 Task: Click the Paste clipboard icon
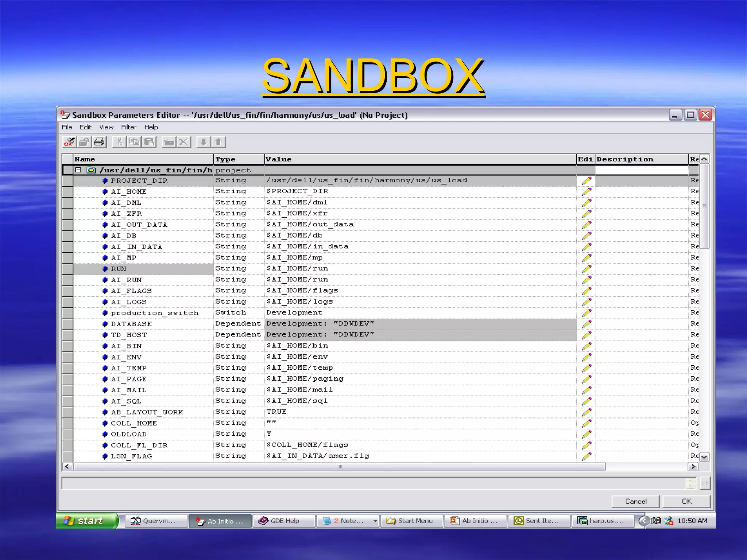[x=149, y=142]
